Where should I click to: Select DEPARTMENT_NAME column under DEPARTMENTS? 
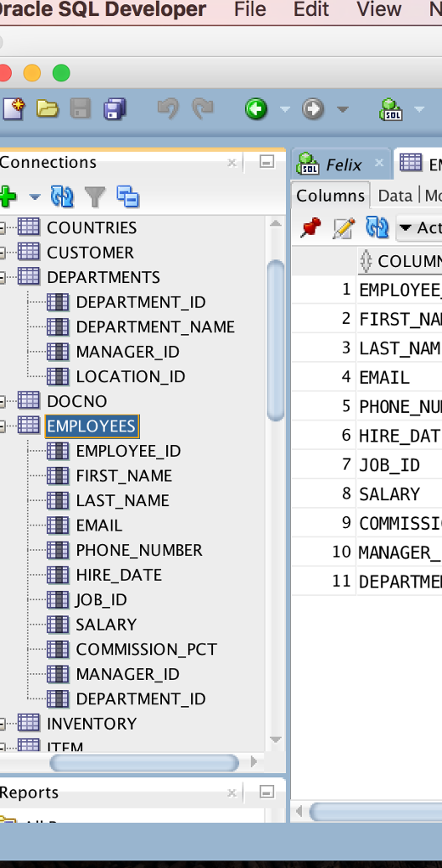155,326
